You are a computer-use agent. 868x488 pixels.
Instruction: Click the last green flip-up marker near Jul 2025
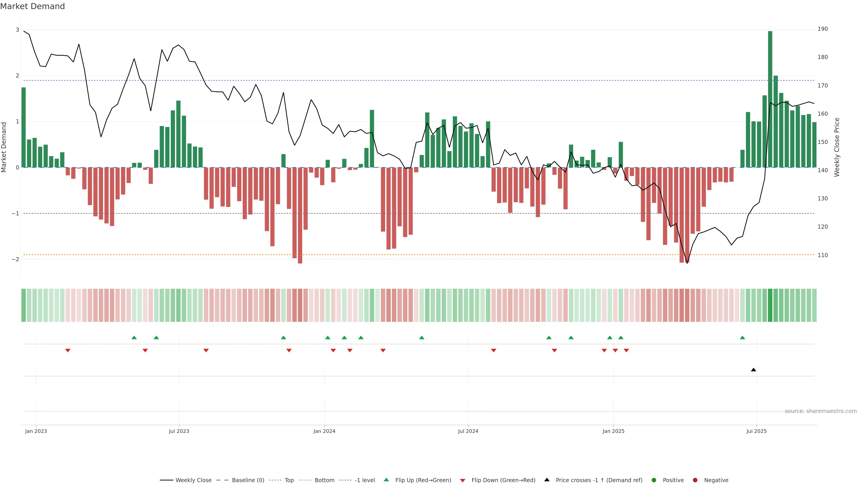(742, 338)
